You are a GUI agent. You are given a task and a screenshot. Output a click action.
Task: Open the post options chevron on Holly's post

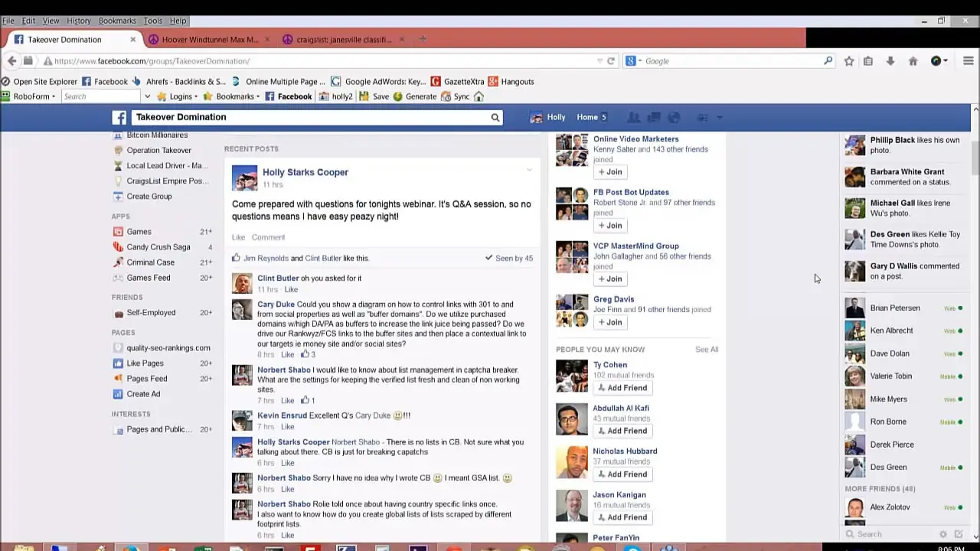click(529, 170)
